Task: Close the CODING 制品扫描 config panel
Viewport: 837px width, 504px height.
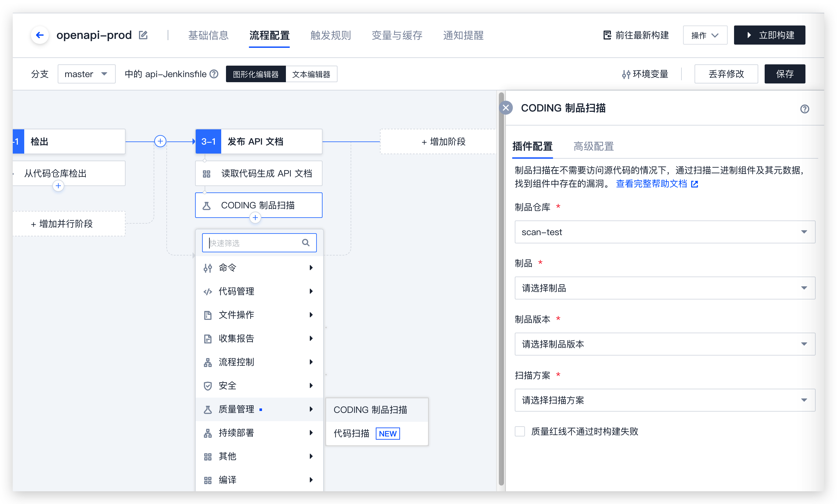Action: point(506,108)
